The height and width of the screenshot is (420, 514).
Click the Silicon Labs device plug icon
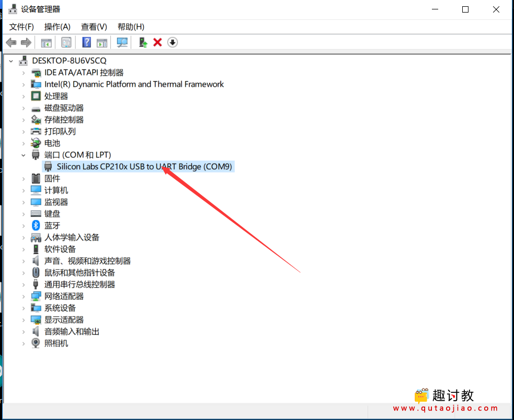click(x=48, y=166)
